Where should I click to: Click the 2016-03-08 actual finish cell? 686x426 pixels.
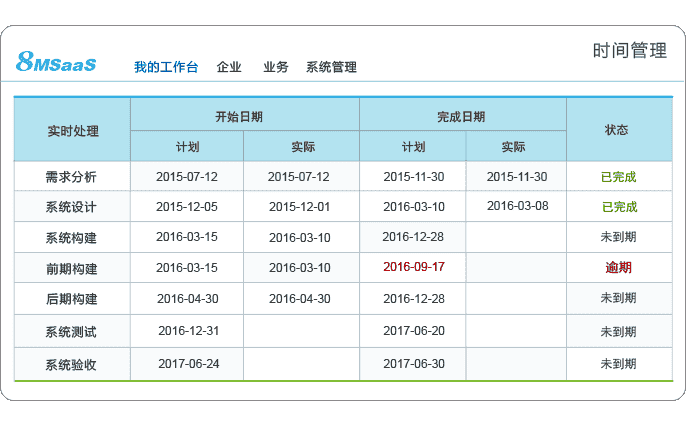[518, 206]
